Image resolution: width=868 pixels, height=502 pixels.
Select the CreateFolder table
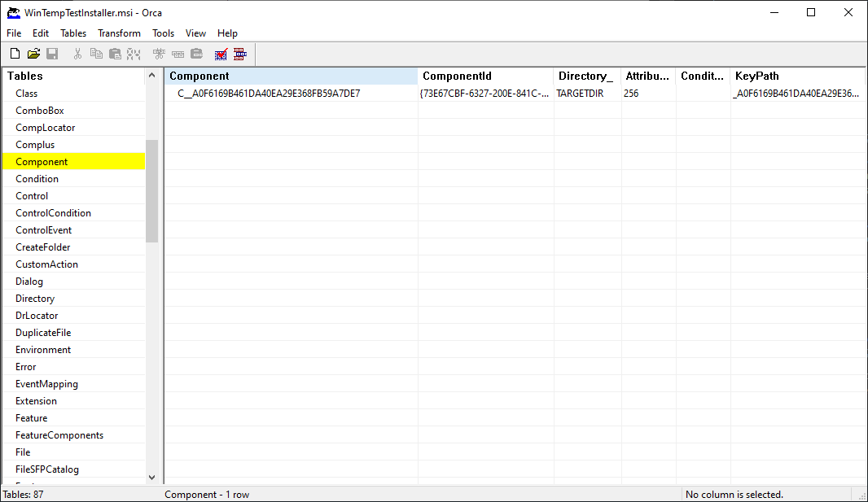coord(73,247)
